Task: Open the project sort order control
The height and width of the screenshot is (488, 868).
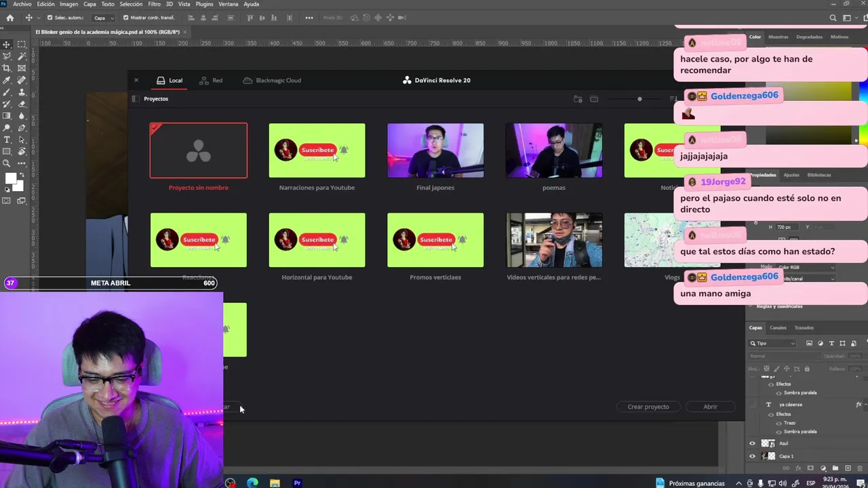Action: [673, 99]
